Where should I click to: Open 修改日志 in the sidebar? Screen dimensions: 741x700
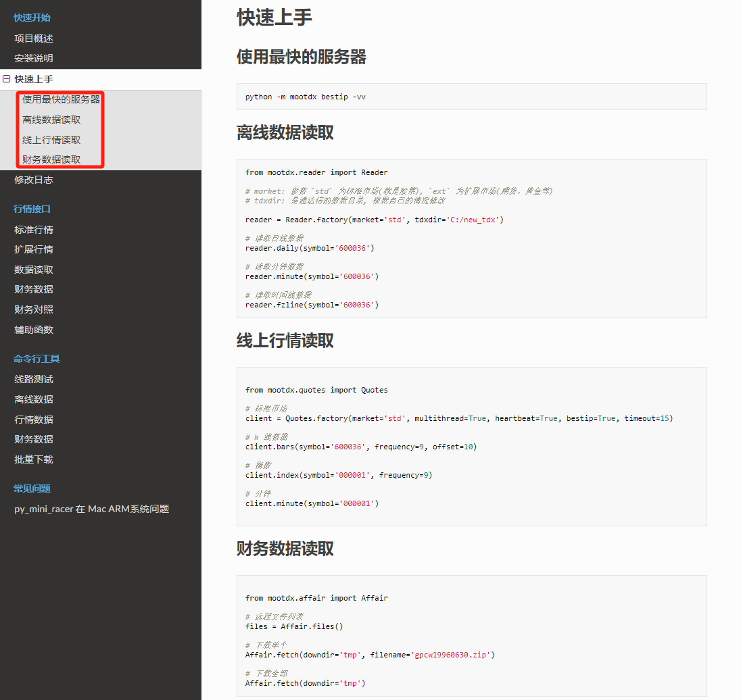[34, 180]
